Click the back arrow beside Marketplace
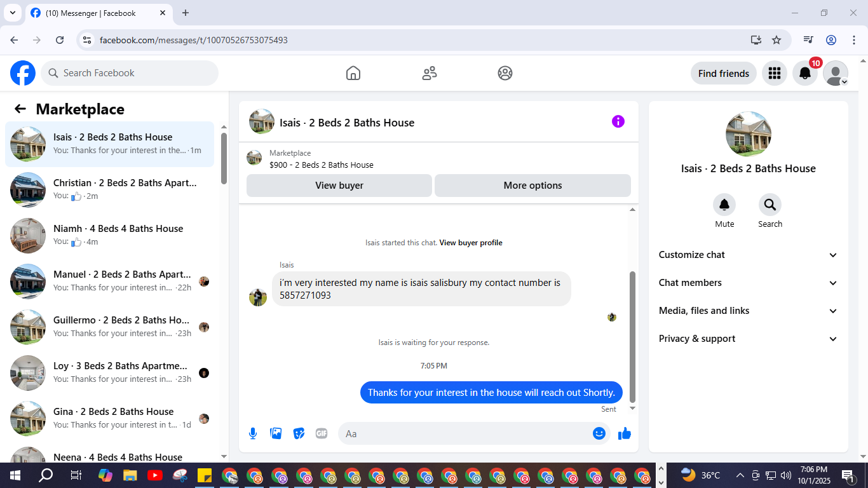Screen dimensions: 868x488 [x=20, y=109]
